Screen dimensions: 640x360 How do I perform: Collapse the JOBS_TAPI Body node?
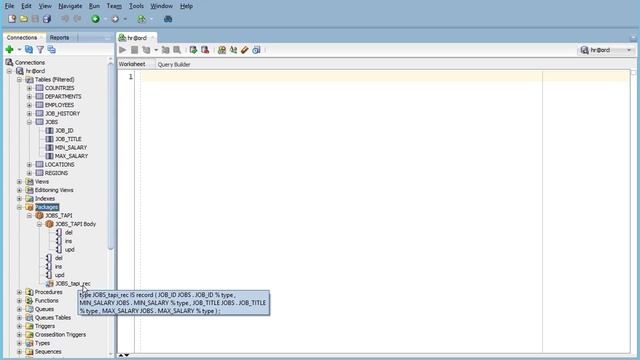pyautogui.click(x=39, y=224)
